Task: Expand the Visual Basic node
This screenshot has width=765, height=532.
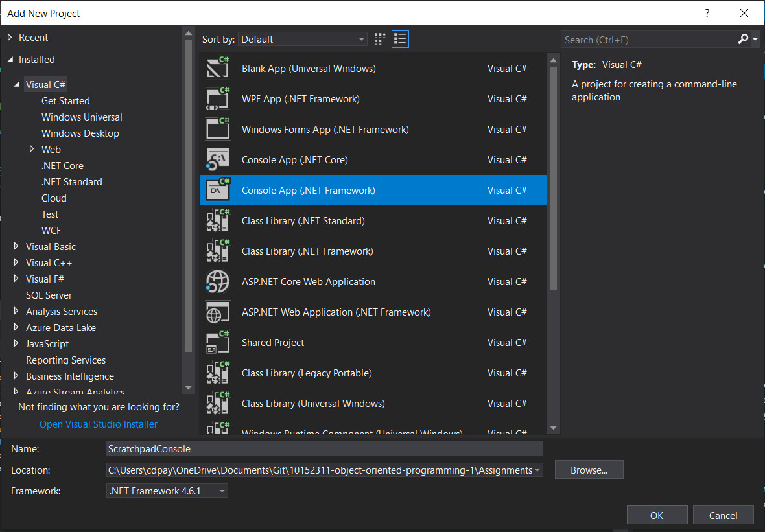Action: click(x=17, y=246)
